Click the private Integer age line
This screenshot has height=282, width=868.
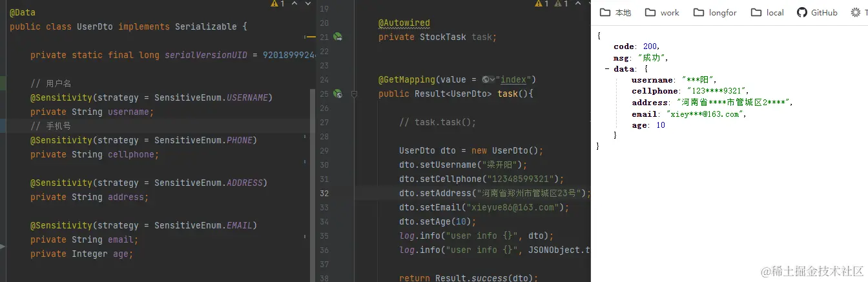point(82,254)
